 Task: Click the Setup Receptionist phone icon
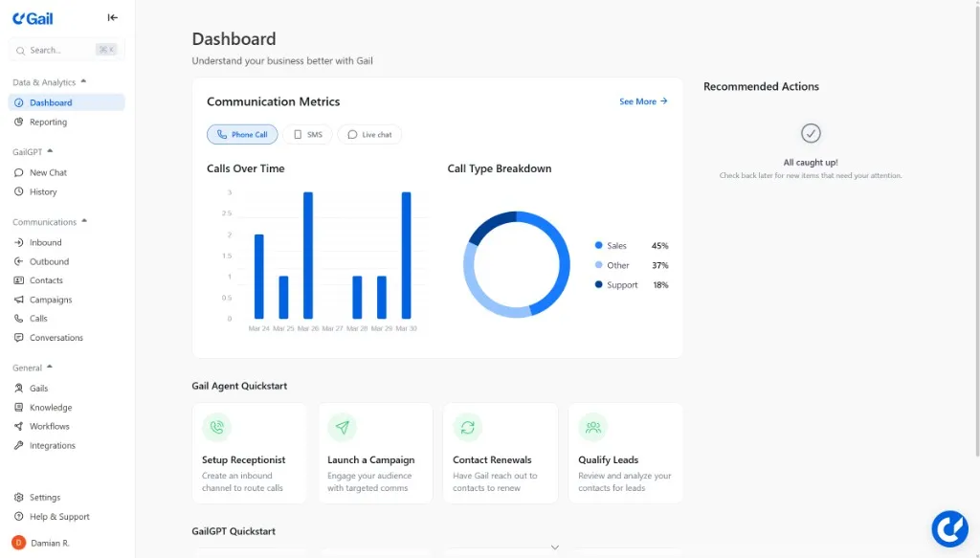tap(217, 428)
